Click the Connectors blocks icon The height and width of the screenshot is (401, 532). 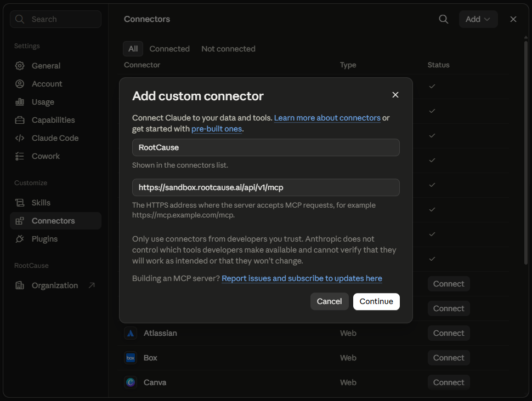pos(20,221)
